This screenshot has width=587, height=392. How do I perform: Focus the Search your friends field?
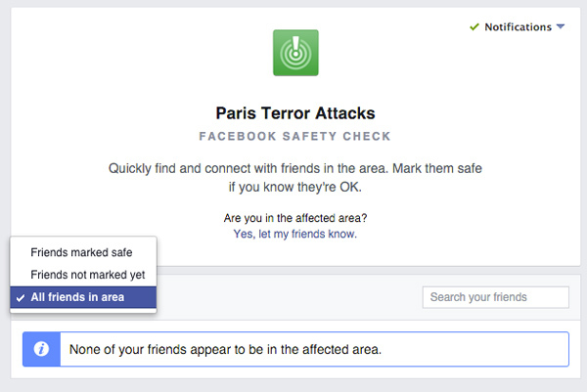click(495, 297)
